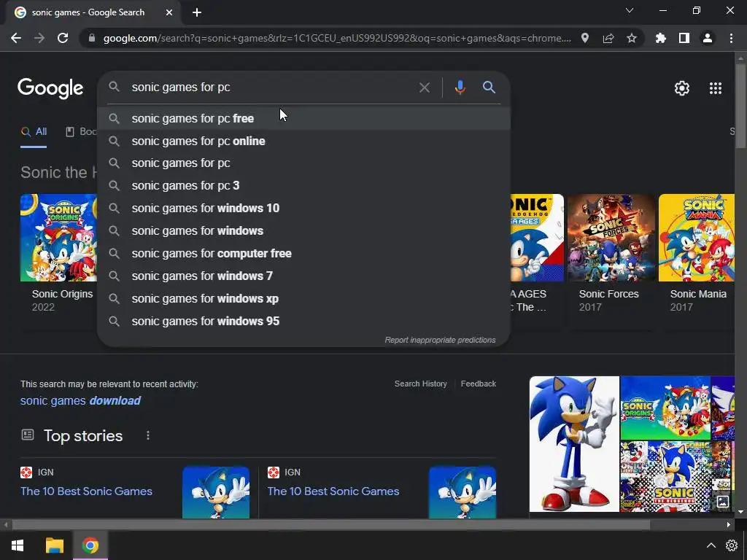Open File Explorer from taskbar

point(54,545)
